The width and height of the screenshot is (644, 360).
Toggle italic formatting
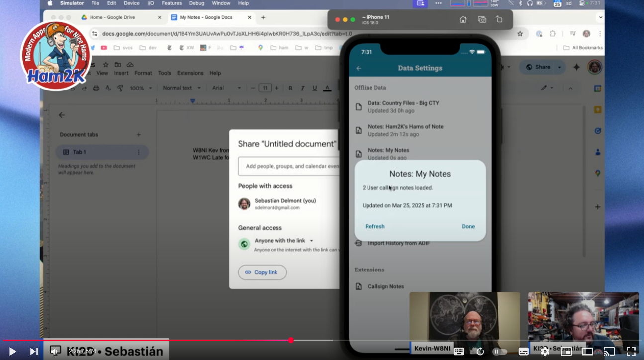302,88
